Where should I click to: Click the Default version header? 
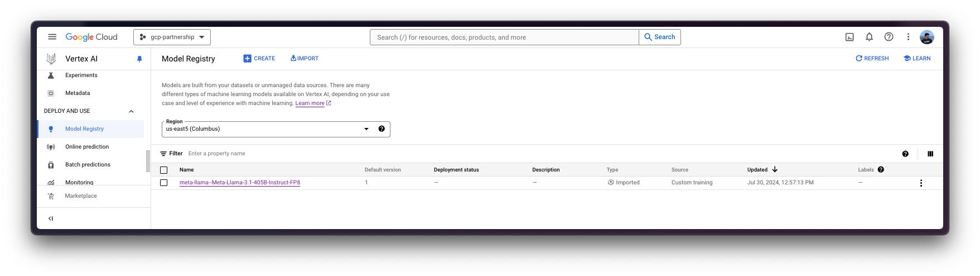click(383, 170)
